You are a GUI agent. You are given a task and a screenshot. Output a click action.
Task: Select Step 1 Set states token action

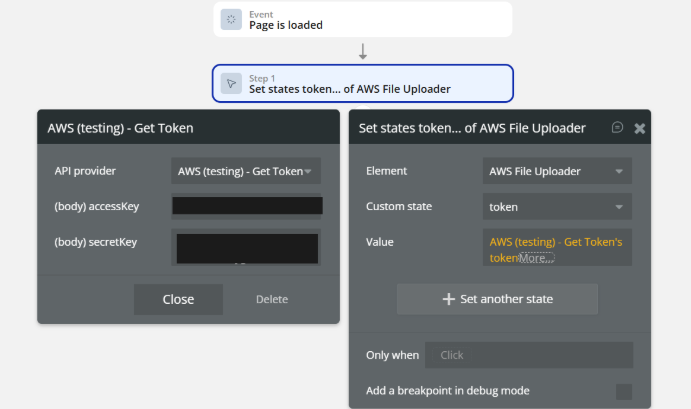click(362, 83)
